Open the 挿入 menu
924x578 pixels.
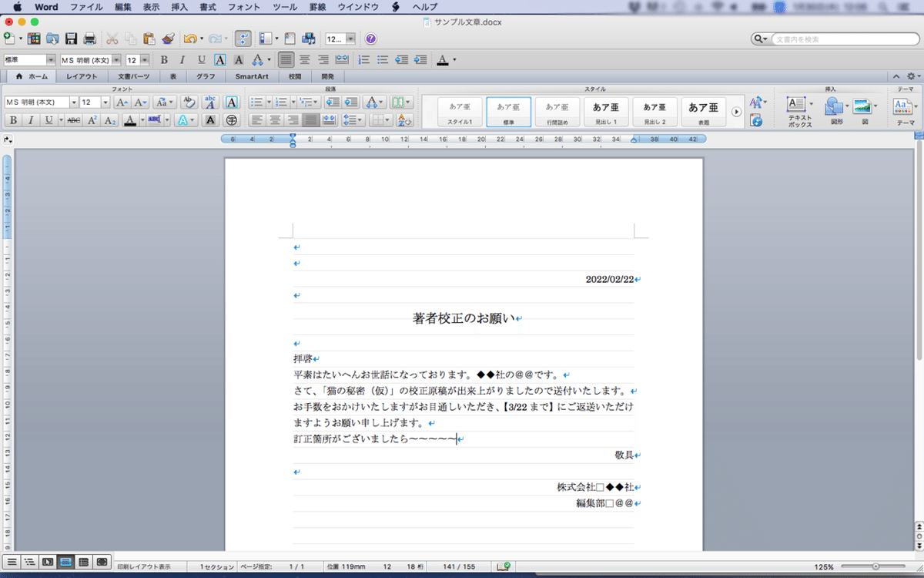(x=179, y=7)
